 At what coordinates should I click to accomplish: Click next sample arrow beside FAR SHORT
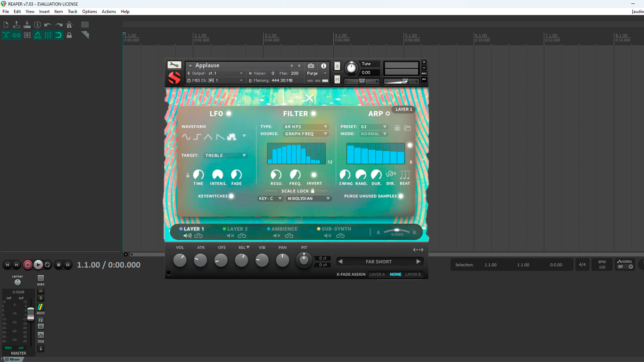coord(418,262)
